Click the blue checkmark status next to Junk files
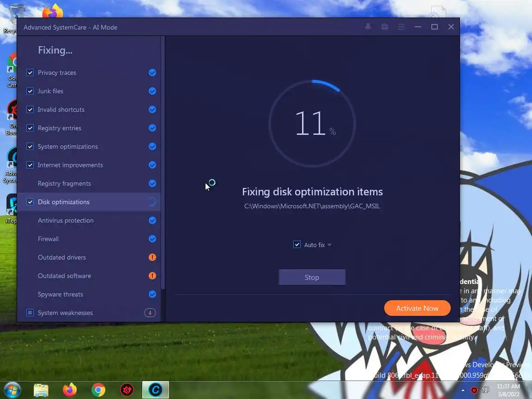Viewport: 532px width, 399px height. (x=152, y=91)
